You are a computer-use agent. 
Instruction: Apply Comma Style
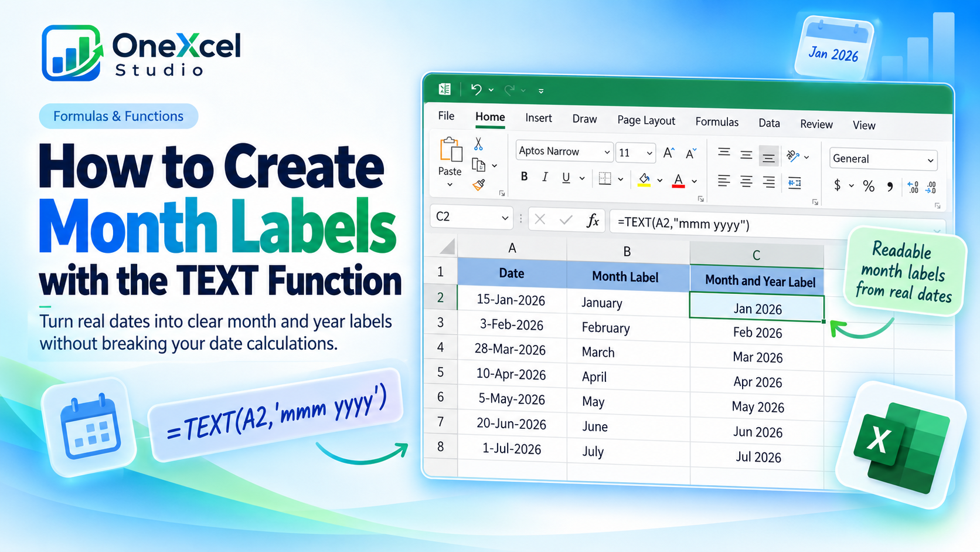pyautogui.click(x=890, y=187)
